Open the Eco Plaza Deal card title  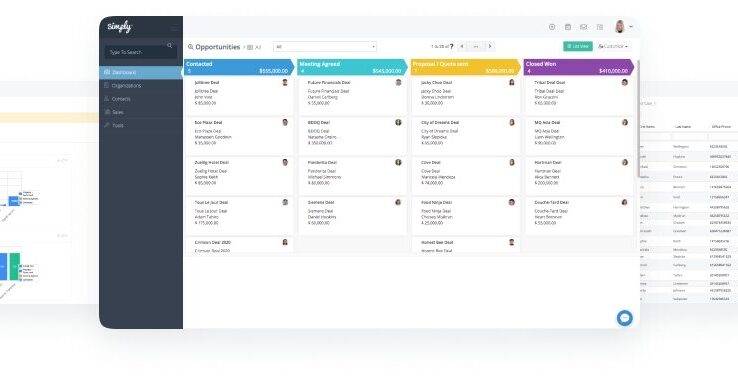[208, 122]
